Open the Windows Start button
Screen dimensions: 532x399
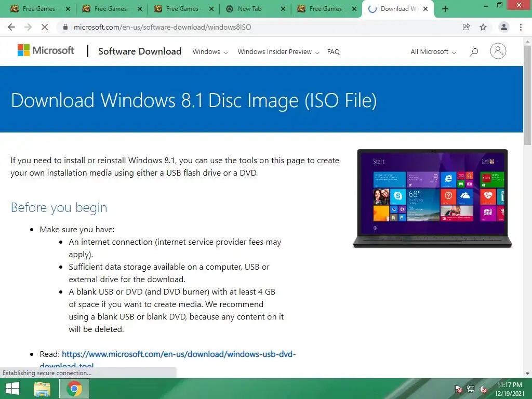pyautogui.click(x=12, y=389)
